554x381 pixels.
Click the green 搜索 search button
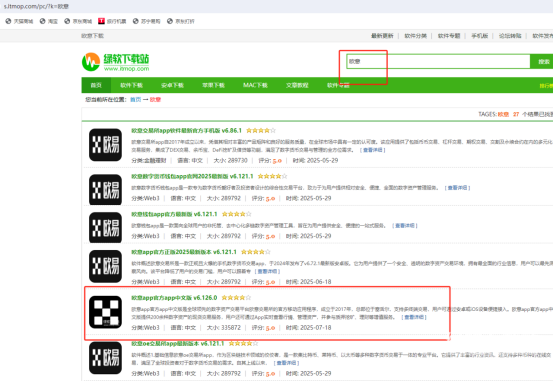tap(542, 61)
